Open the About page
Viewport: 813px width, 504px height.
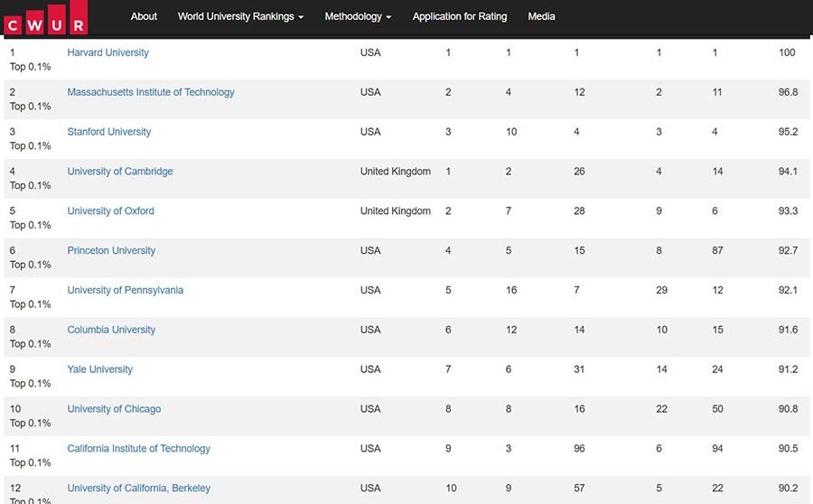(x=144, y=16)
